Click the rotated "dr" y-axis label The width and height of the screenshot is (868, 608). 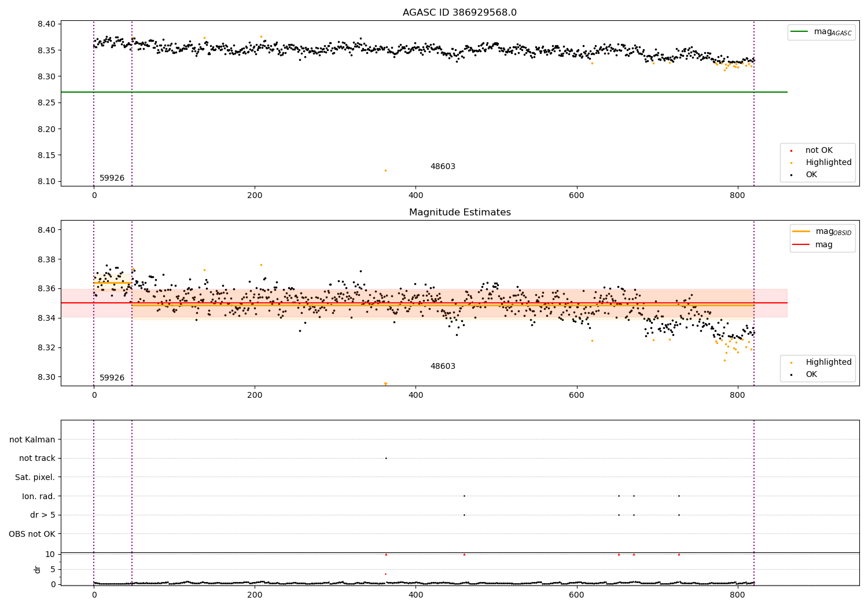point(38,569)
